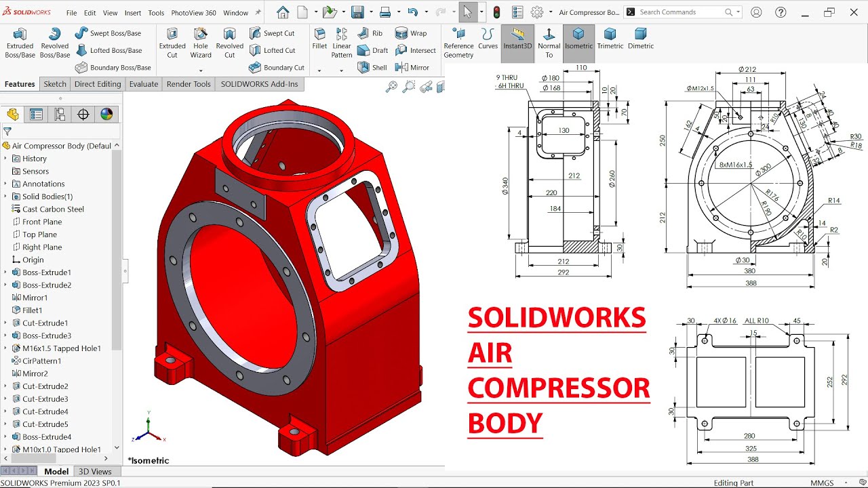Click the Rebuild traffic light icon
Image resolution: width=868 pixels, height=488 pixels.
496,12
